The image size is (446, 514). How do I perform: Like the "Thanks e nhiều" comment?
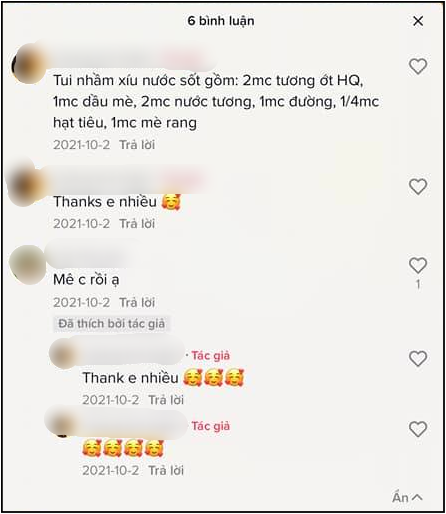[x=418, y=186]
